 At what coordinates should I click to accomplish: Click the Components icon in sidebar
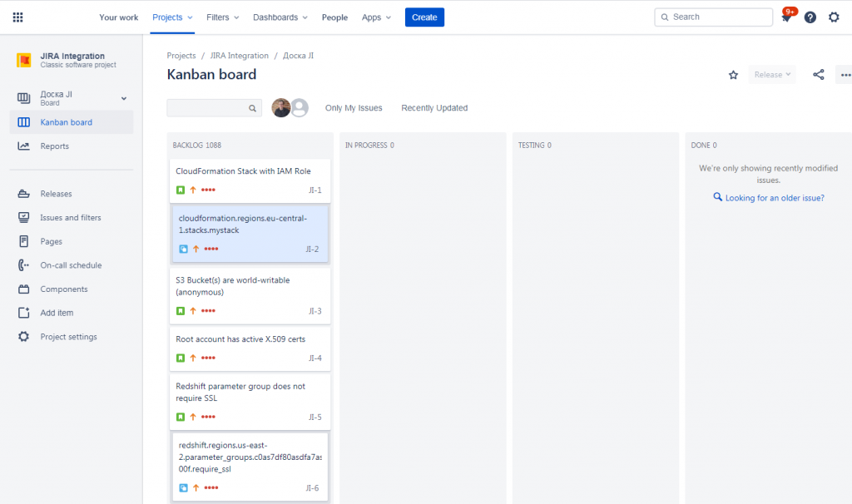pos(24,289)
